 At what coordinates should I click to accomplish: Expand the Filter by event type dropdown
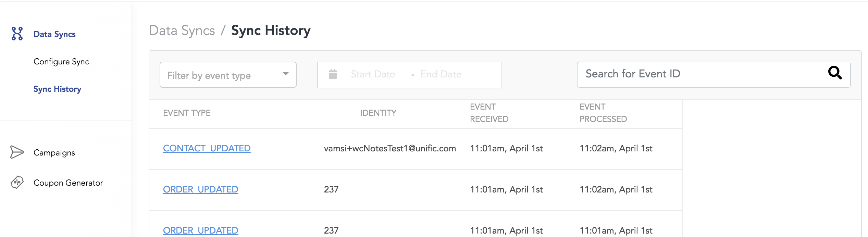(x=228, y=75)
